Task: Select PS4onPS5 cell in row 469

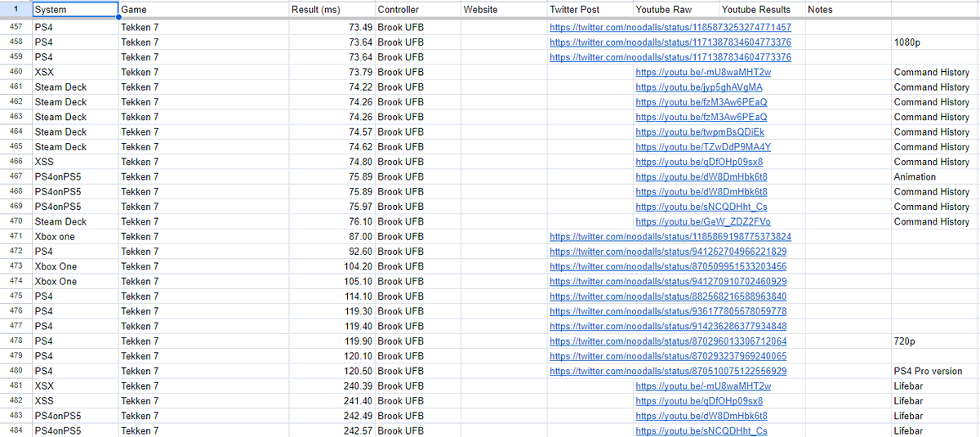Action: click(74, 207)
